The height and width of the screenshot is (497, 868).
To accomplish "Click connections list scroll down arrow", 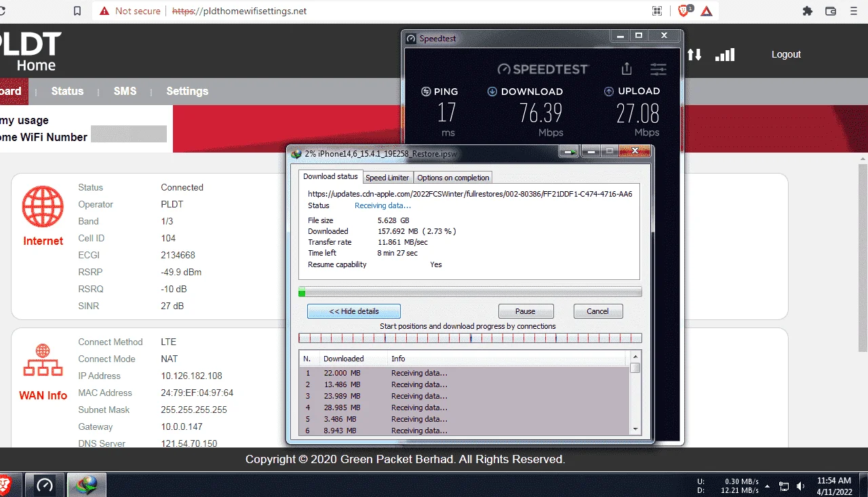I will [635, 429].
